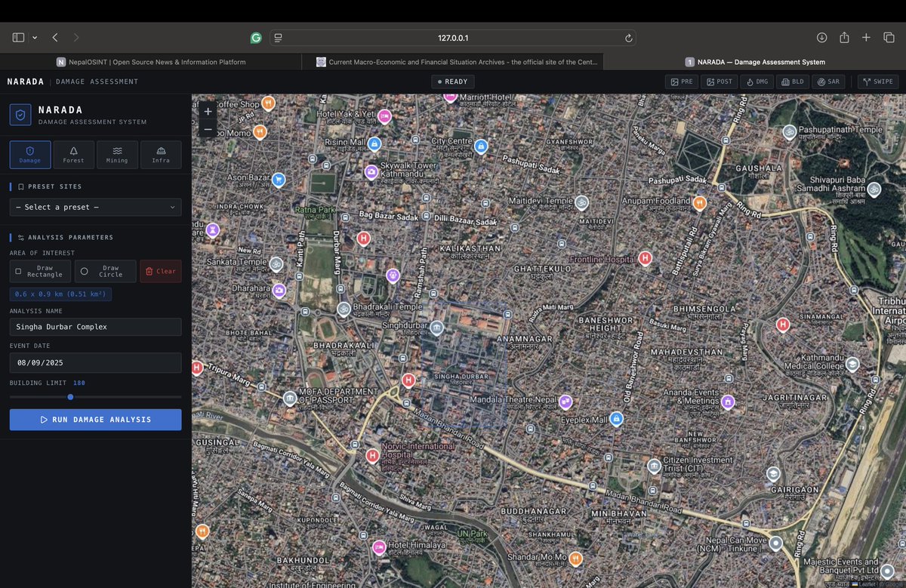Image resolution: width=906 pixels, height=588 pixels.
Task: Switch to the Mining mode tab
Action: point(117,154)
